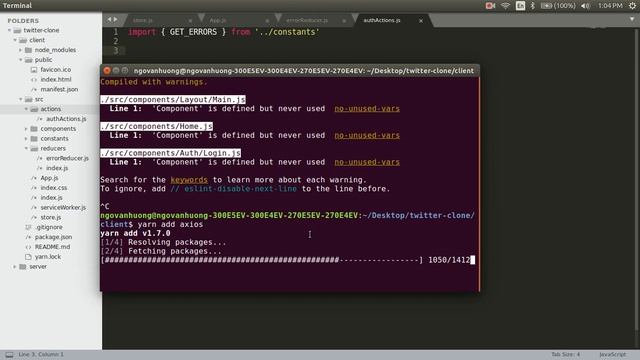Open the keyboard input source indicator
This screenshot has height=360, width=640.
(x=520, y=6)
